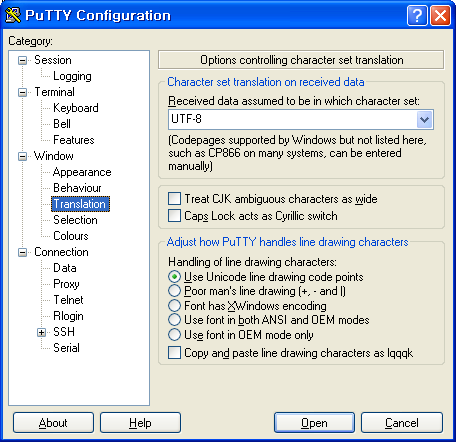
Task: Select the SSH category
Action: pos(64,332)
